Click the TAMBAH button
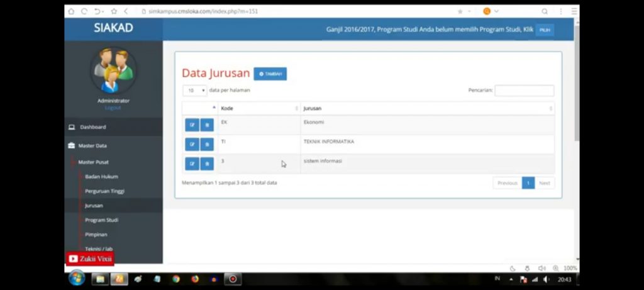644x290 pixels. coord(270,74)
